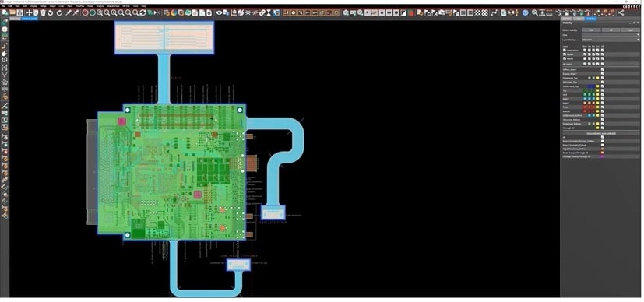
Task: Open the Route menu
Action: tap(90, 6)
